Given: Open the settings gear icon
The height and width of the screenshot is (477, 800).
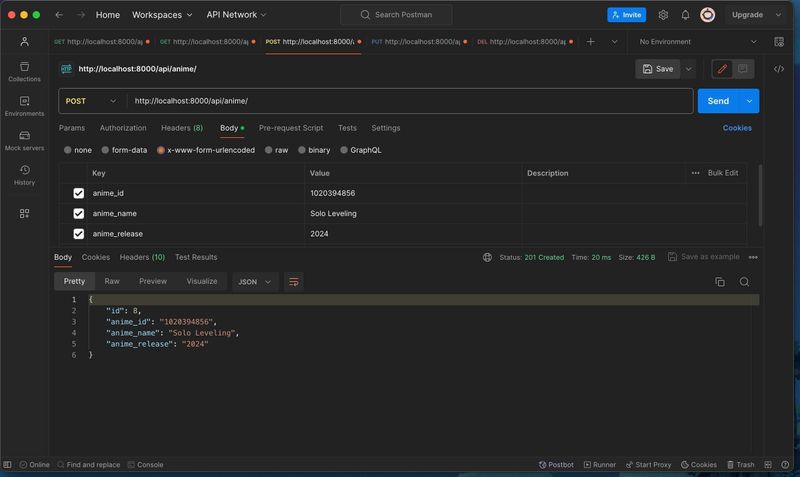Looking at the screenshot, I should click(x=663, y=15).
